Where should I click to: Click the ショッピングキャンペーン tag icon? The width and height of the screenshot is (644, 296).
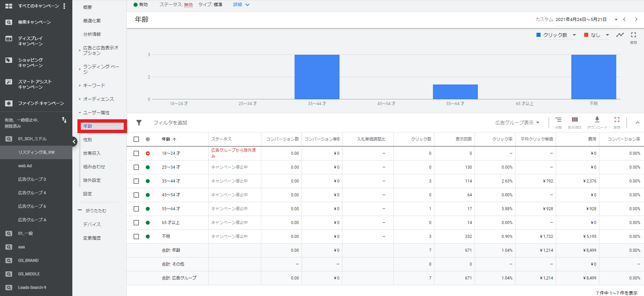9,60
